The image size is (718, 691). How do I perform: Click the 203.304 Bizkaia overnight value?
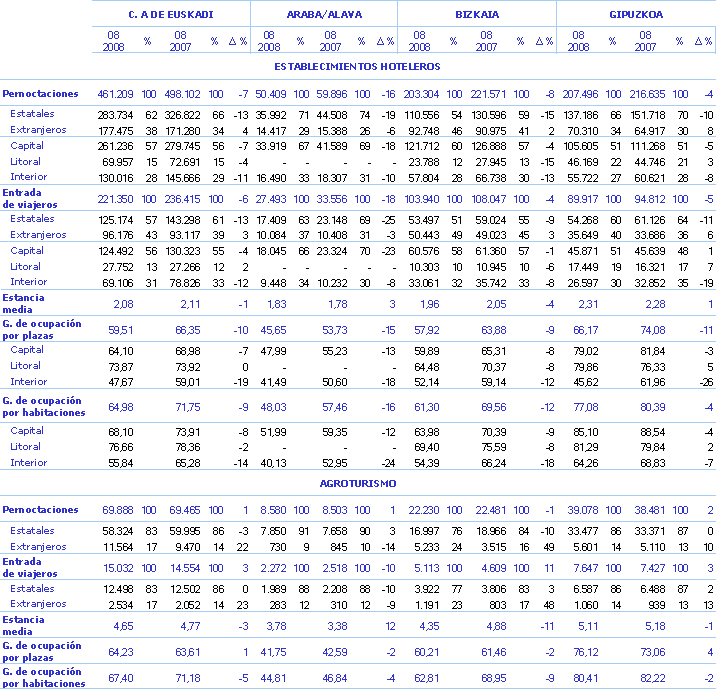[x=421, y=94]
